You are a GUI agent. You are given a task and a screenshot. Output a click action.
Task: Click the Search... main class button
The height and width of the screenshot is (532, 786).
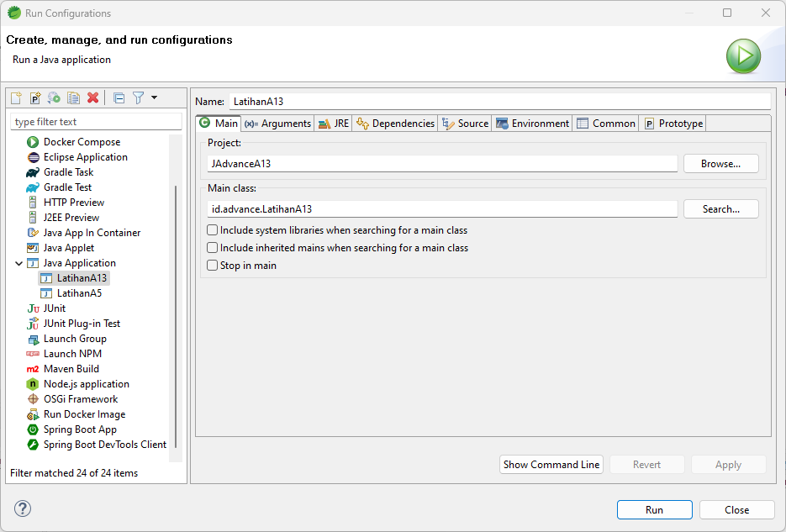[x=720, y=209]
